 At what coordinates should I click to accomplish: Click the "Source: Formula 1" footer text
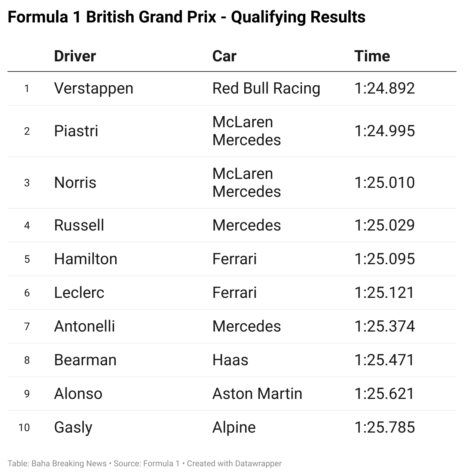tap(146, 463)
